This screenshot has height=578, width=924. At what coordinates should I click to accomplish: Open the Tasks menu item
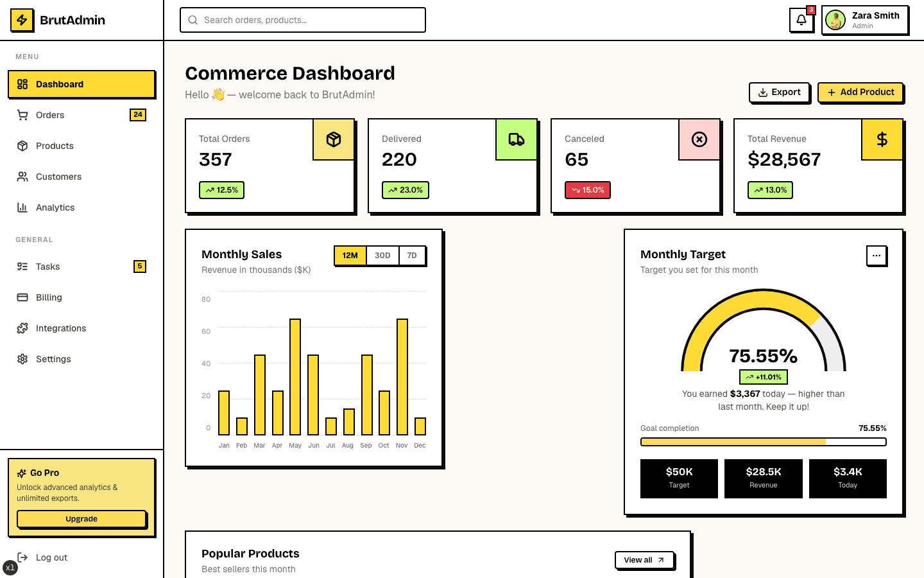click(x=81, y=267)
